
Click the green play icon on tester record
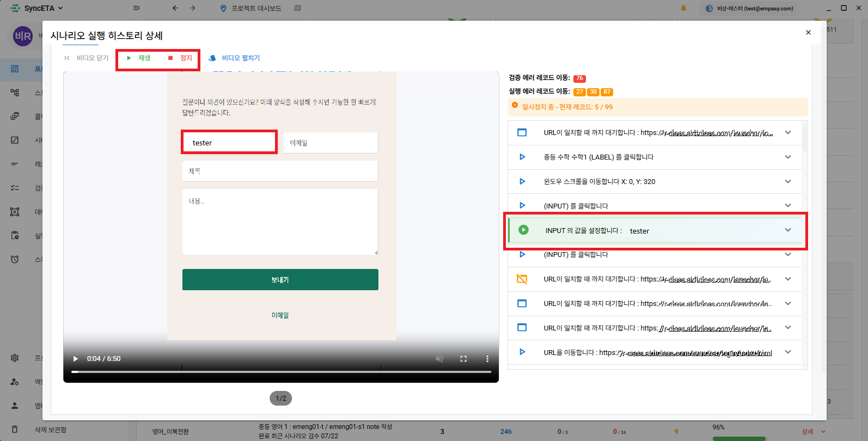point(523,230)
